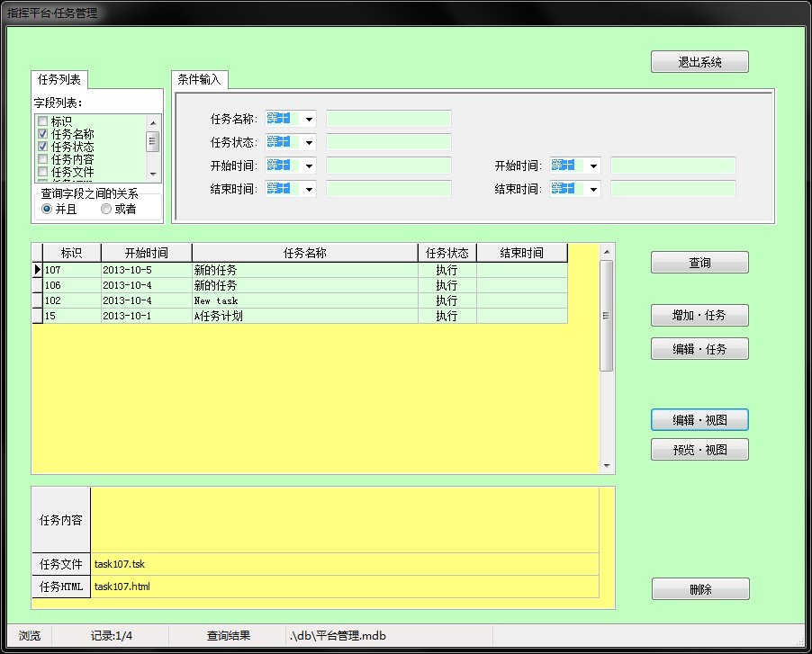The height and width of the screenshot is (654, 812).
Task: Click 记录:1/4 in status bar
Action: coord(112,635)
